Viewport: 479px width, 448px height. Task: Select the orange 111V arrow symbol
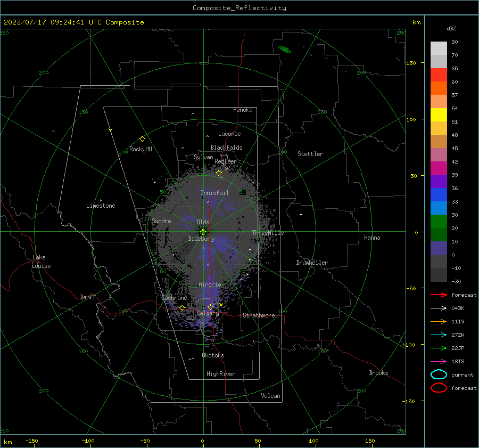coord(439,321)
